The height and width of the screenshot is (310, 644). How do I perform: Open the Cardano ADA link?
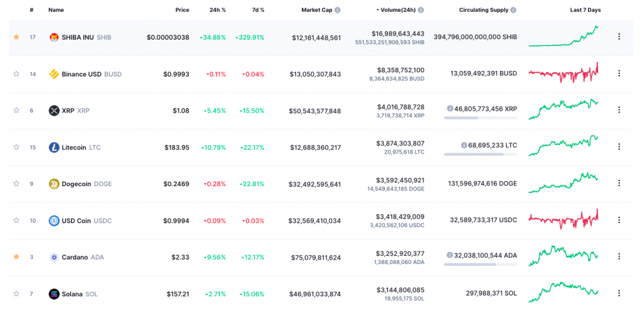point(82,257)
